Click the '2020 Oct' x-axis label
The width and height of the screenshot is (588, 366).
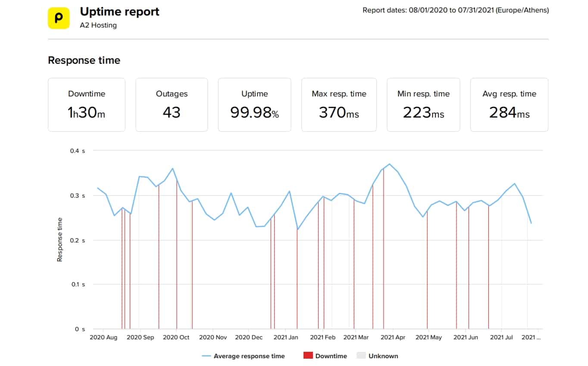pos(176,338)
